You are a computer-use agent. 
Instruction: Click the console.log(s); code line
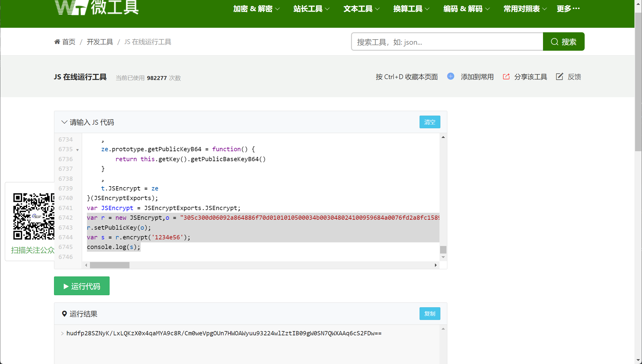[113, 247]
